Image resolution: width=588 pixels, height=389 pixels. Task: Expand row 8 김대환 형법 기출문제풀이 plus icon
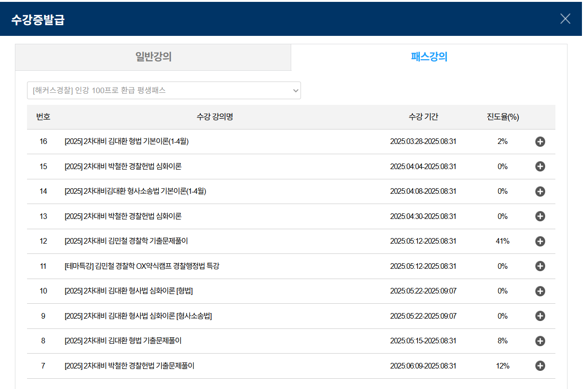[x=540, y=341]
